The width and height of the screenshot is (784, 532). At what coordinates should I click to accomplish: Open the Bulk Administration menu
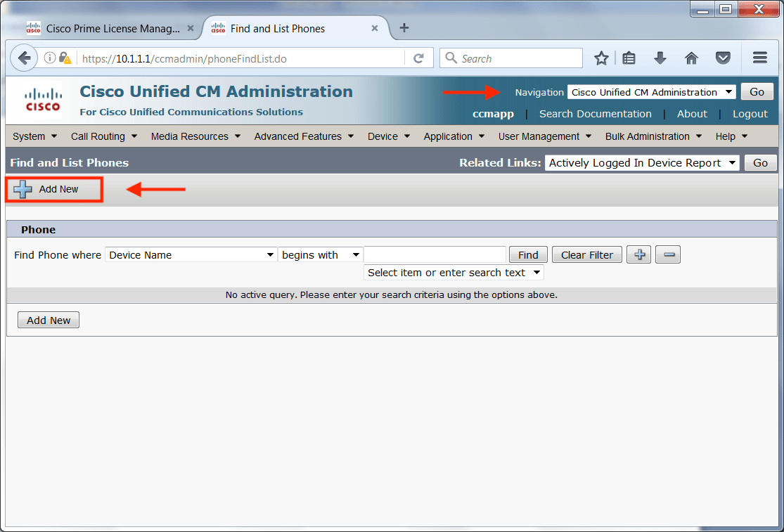[x=653, y=136]
